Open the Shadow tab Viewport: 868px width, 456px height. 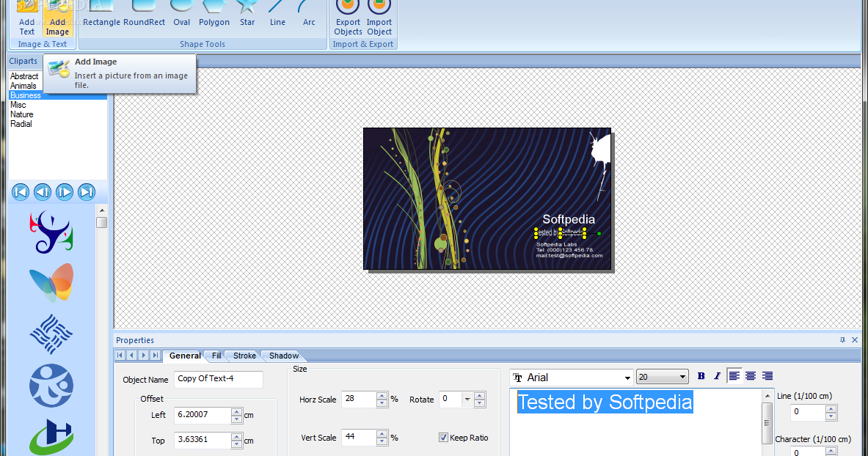[x=284, y=356]
